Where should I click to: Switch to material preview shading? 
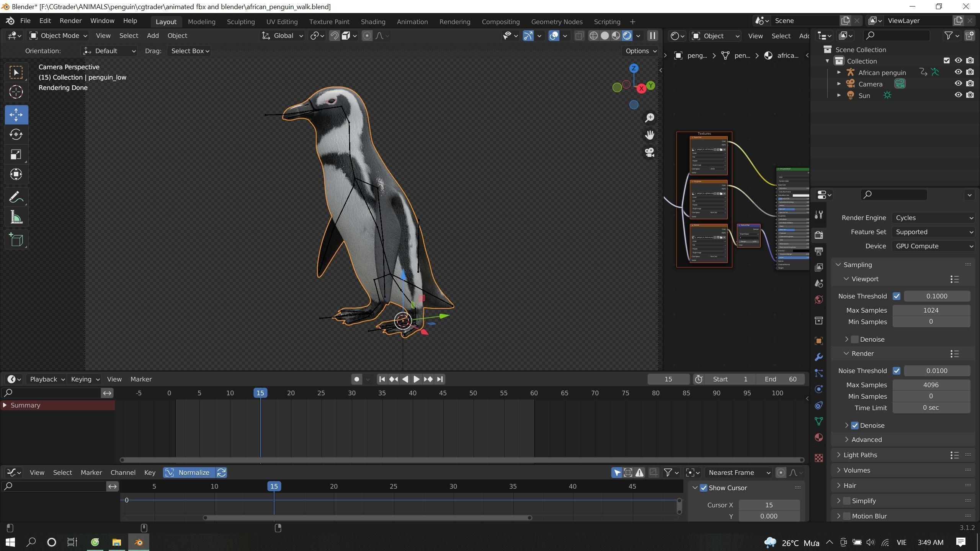pyautogui.click(x=616, y=36)
